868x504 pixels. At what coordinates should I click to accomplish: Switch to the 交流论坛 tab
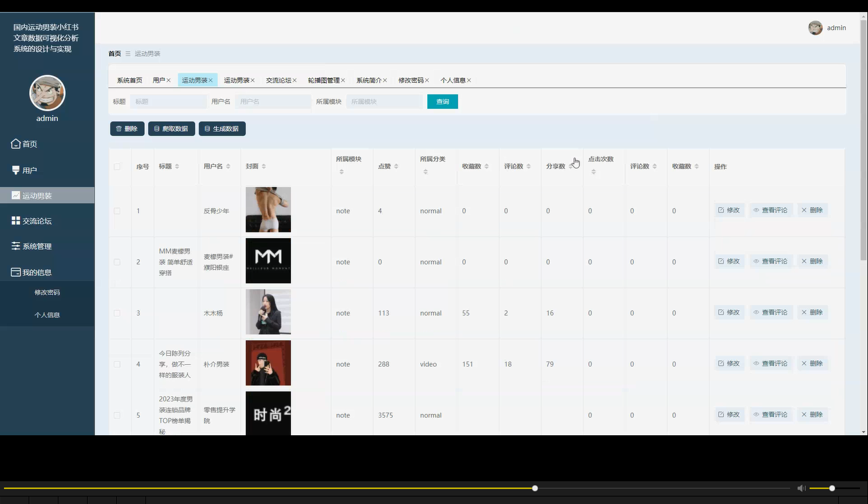[x=278, y=80]
